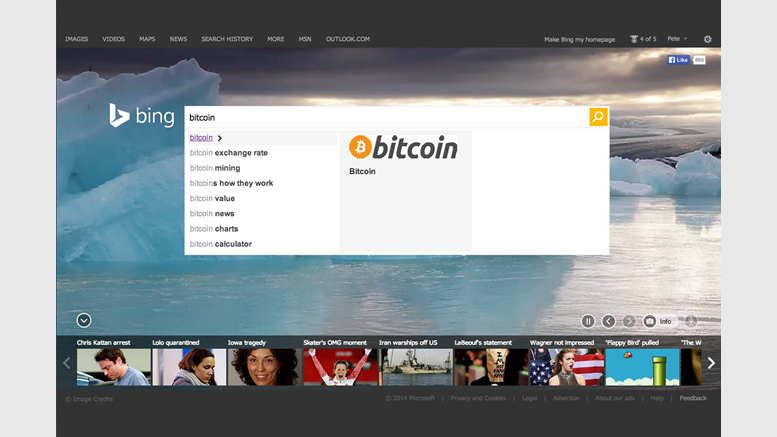Click the 'Bitcoin' caption under logo
Image resolution: width=777 pixels, height=437 pixels.
(x=362, y=171)
